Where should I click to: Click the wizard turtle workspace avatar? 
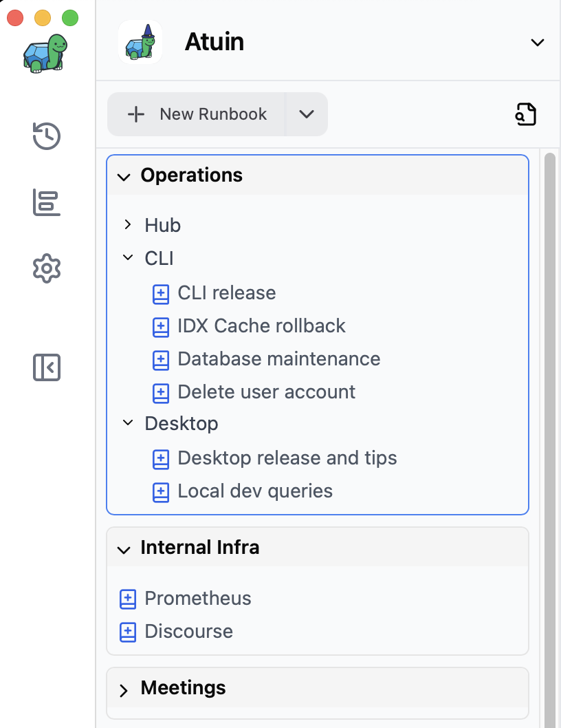(x=140, y=43)
